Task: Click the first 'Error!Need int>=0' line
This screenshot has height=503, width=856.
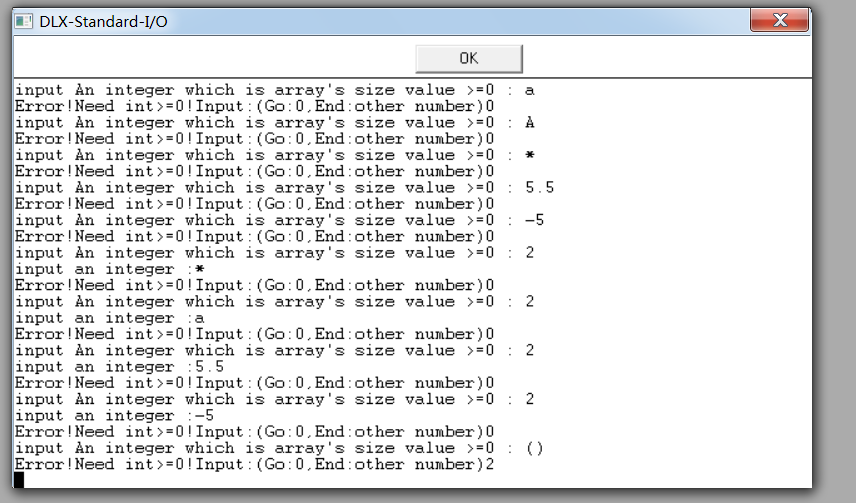Action: pyautogui.click(x=254, y=106)
